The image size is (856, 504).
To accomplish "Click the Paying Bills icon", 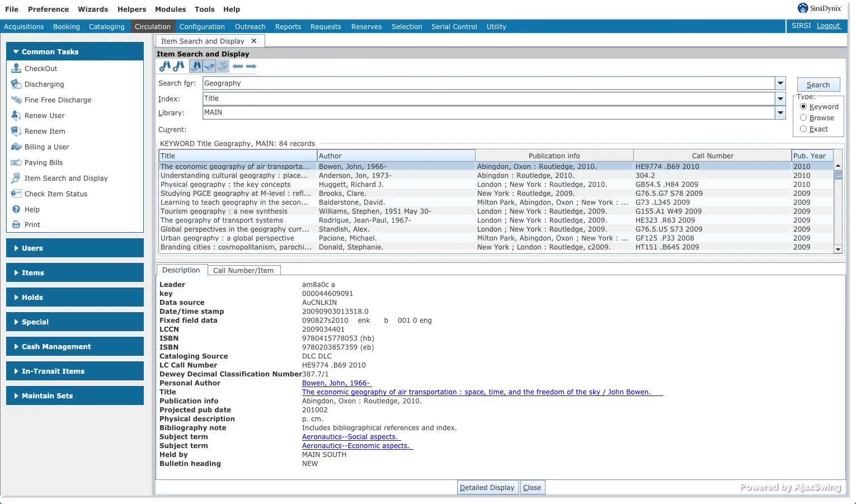I will [x=16, y=162].
